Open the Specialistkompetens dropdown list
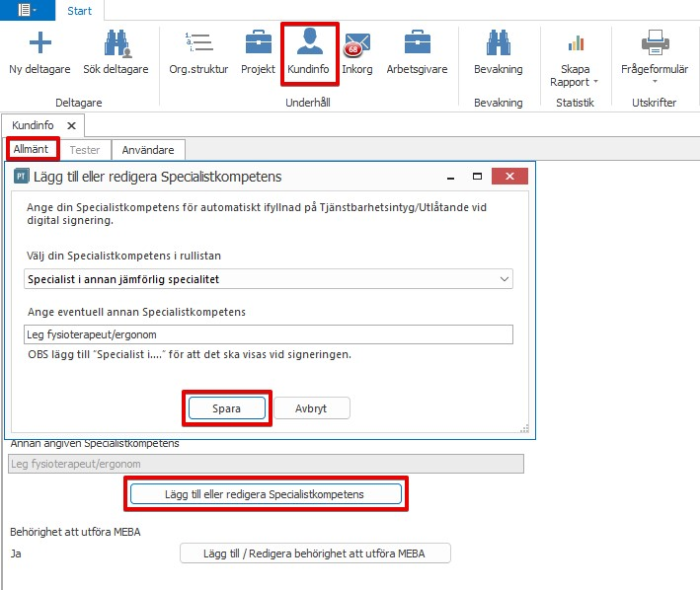Image resolution: width=700 pixels, height=590 pixels. click(x=269, y=279)
